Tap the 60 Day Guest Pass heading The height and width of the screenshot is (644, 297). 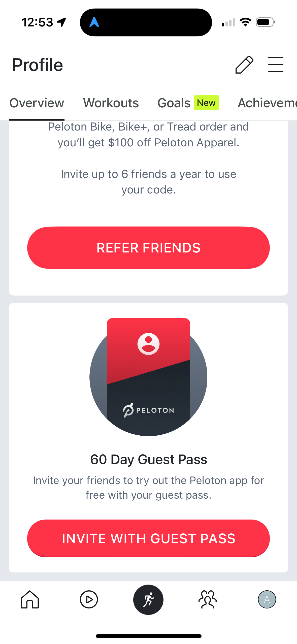point(148,459)
